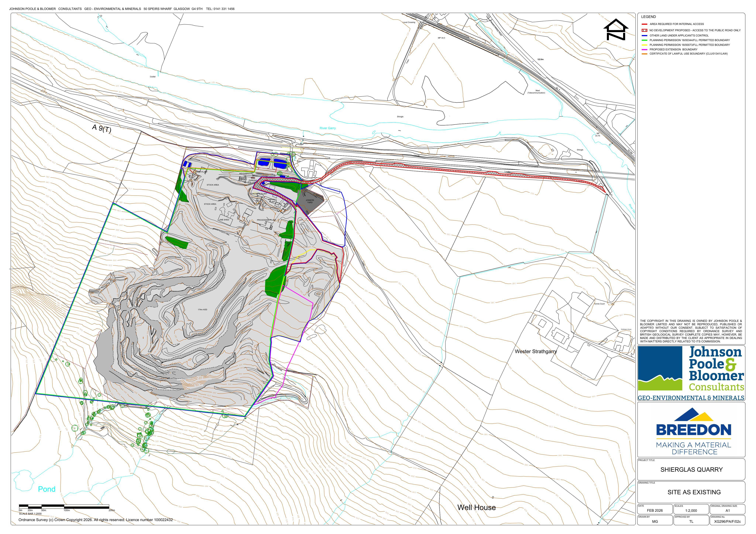The image size is (756, 534).
Task: Click the 'Tennis Court' label
Action: (x=599, y=304)
